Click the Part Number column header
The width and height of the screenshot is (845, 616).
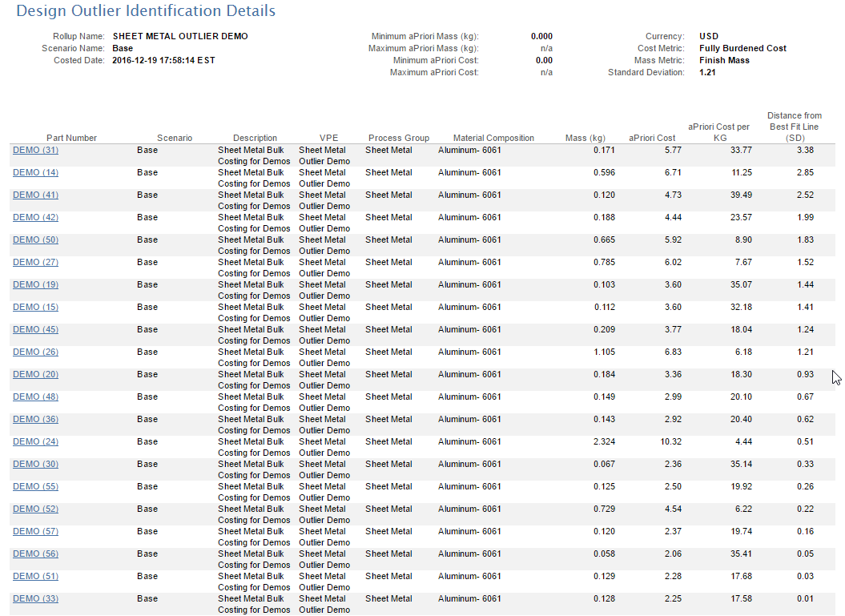coord(71,138)
